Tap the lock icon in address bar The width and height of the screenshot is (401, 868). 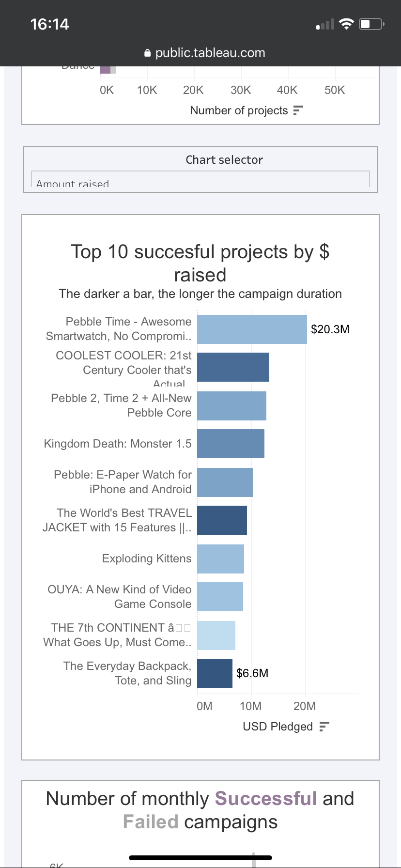pyautogui.click(x=148, y=53)
